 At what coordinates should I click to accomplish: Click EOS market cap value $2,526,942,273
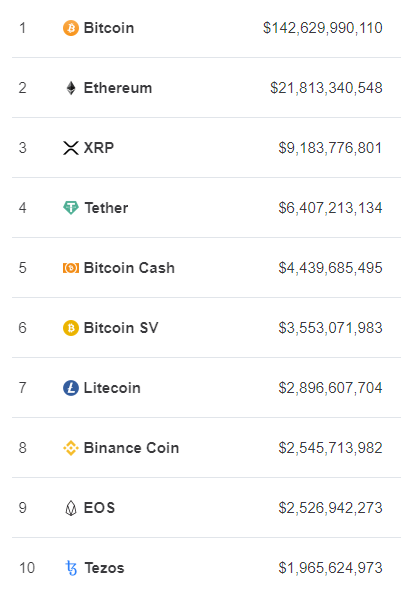330,508
